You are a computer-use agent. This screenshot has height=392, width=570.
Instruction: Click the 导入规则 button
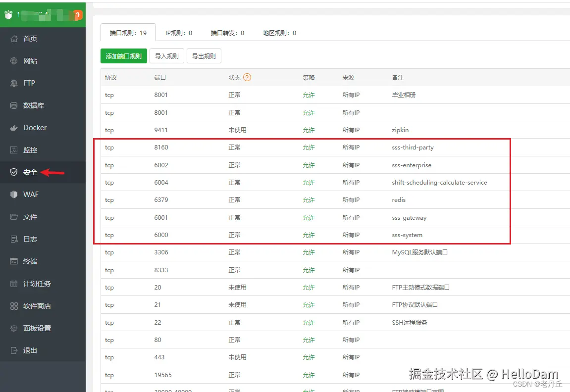[167, 56]
